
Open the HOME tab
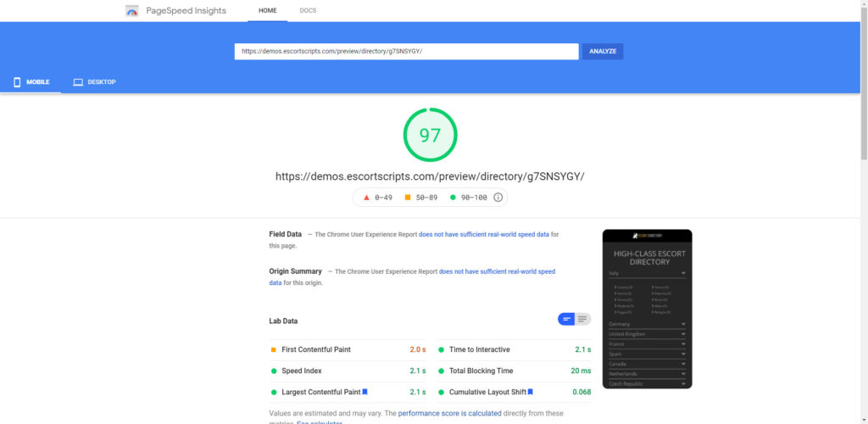(x=267, y=10)
